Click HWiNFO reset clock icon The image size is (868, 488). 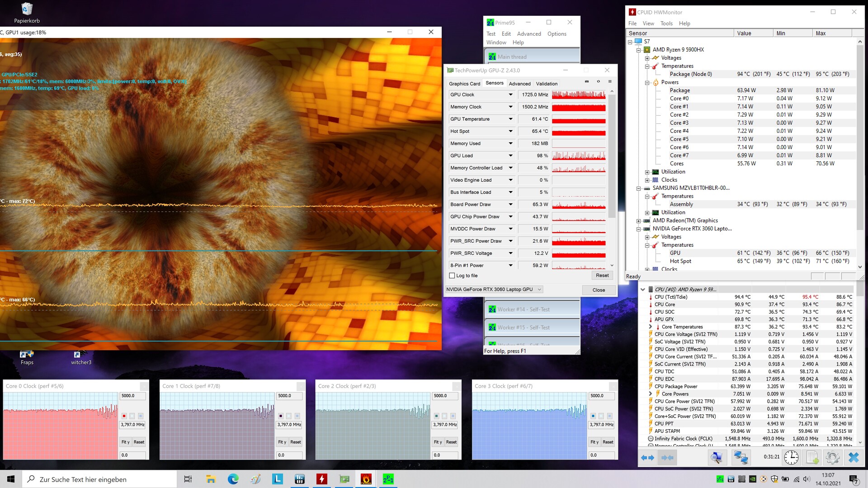[791, 457]
